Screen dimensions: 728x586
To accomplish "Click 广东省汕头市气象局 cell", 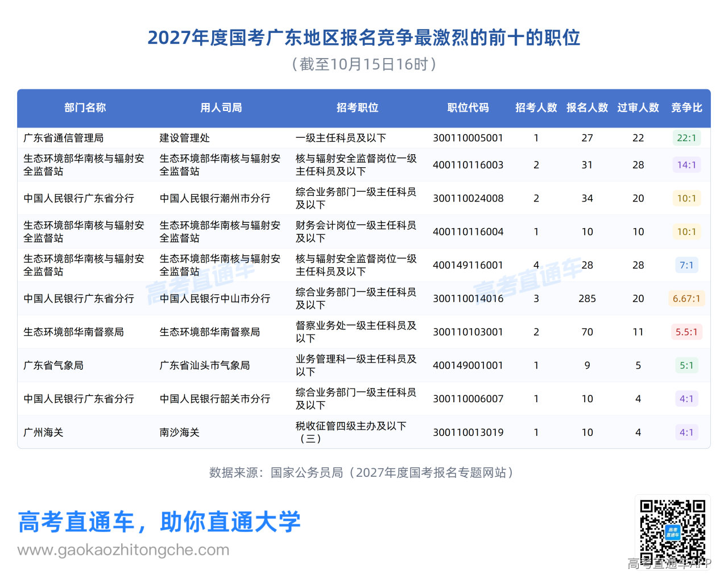I will pyautogui.click(x=205, y=365).
